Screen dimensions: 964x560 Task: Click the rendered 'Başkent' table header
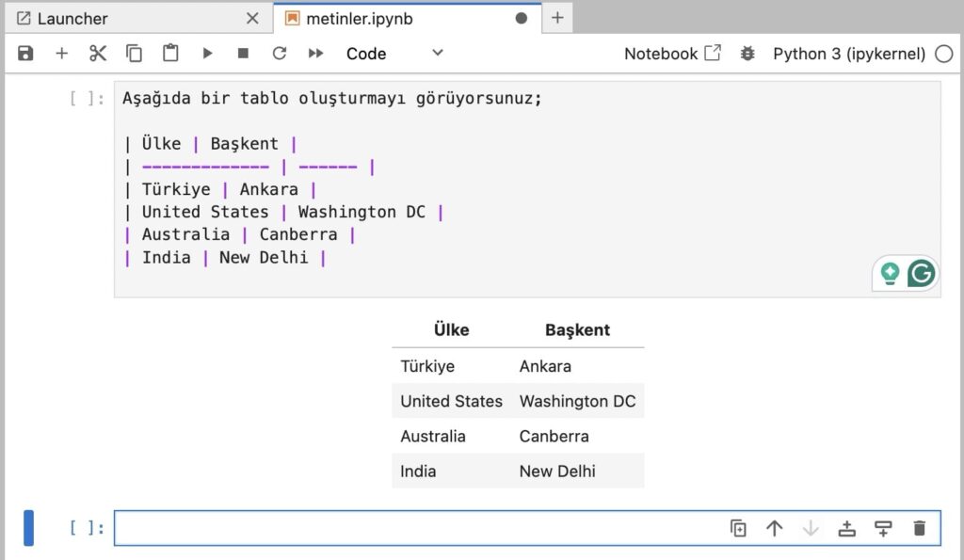pyautogui.click(x=577, y=330)
